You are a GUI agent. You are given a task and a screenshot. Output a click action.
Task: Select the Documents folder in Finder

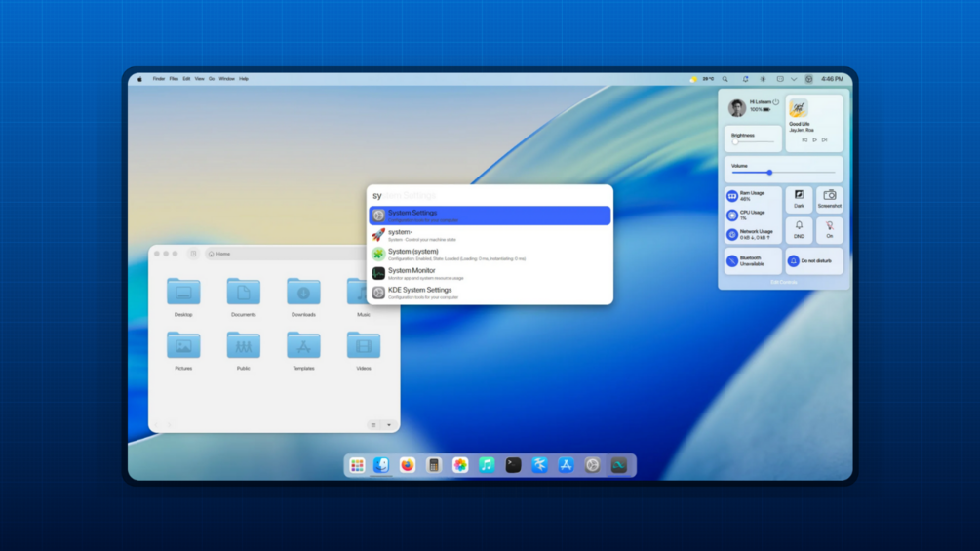[x=243, y=296]
